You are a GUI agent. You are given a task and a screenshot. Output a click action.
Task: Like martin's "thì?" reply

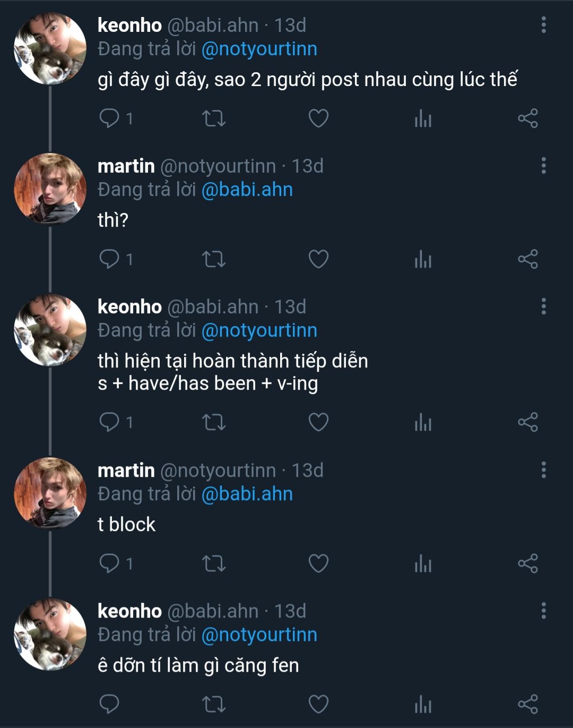tap(318, 259)
